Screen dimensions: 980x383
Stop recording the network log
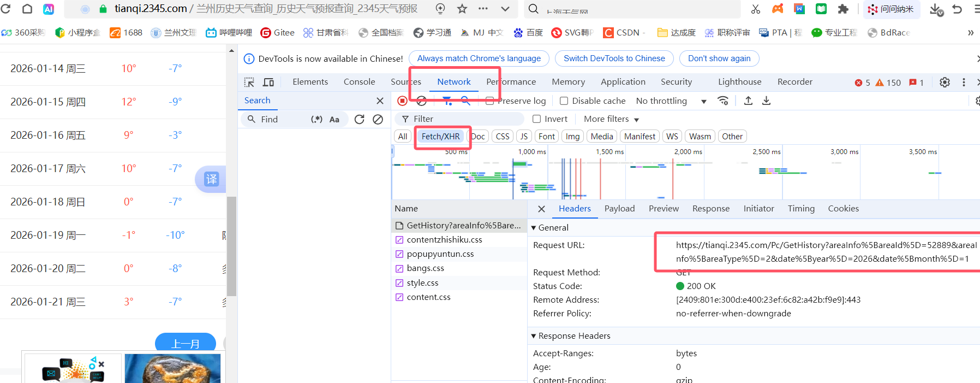[402, 101]
